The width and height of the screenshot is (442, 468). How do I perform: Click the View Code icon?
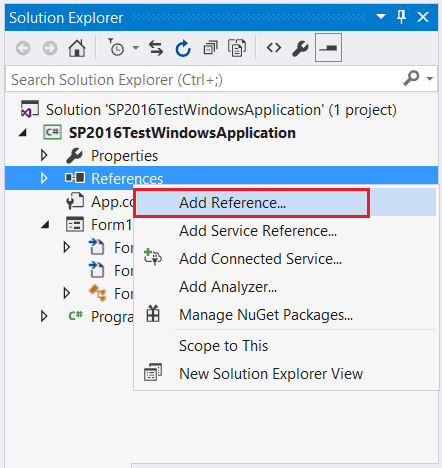coord(274,48)
